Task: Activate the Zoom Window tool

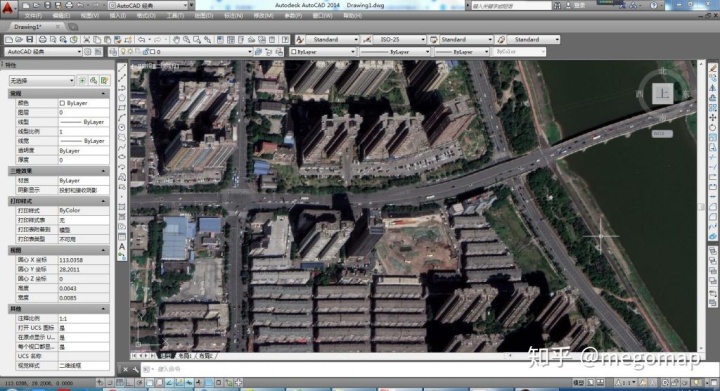Action: tap(197, 40)
